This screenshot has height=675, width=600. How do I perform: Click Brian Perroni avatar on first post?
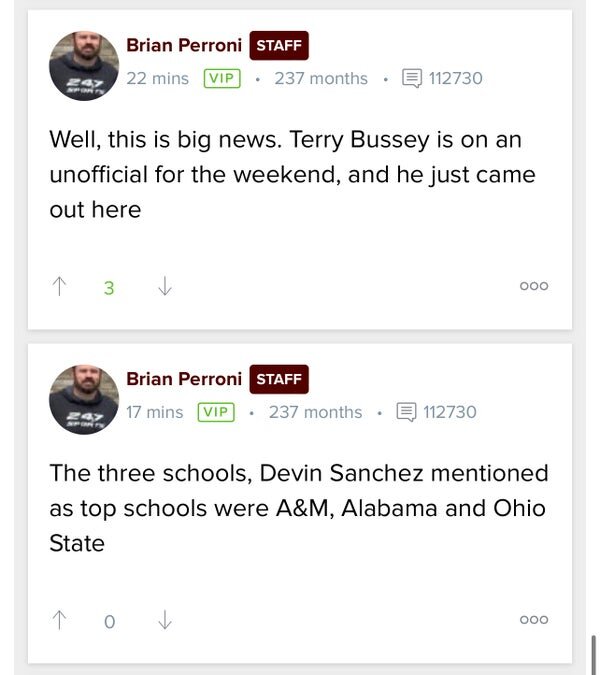coord(84,66)
